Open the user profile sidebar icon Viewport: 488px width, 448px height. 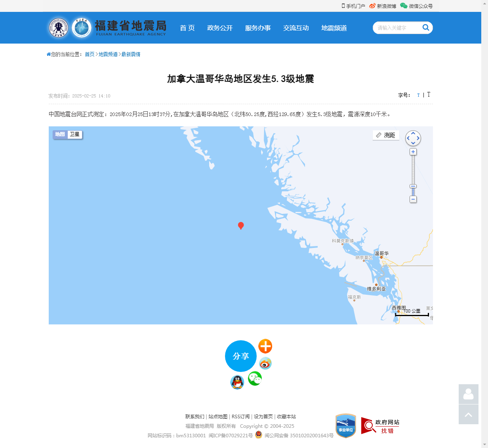click(469, 394)
